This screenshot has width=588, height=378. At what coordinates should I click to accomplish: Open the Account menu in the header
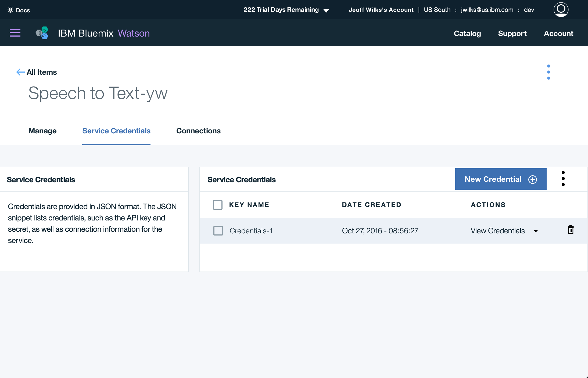(x=558, y=33)
